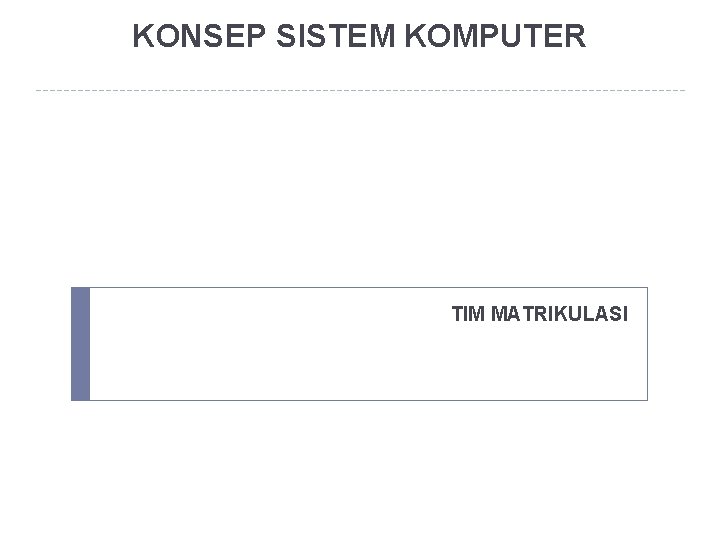Click the bottom border of subtitle box
This screenshot has height=540, width=720.
pyautogui.click(x=360, y=400)
